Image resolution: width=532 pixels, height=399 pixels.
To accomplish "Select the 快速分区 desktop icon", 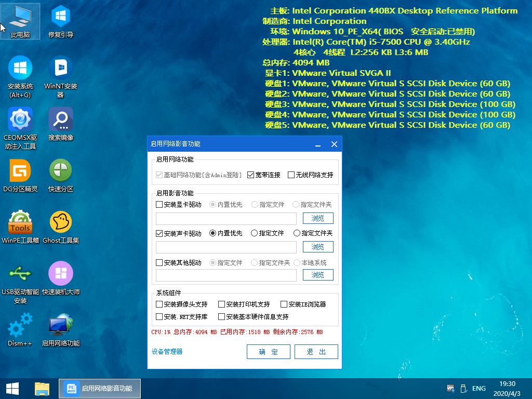I will [61, 176].
